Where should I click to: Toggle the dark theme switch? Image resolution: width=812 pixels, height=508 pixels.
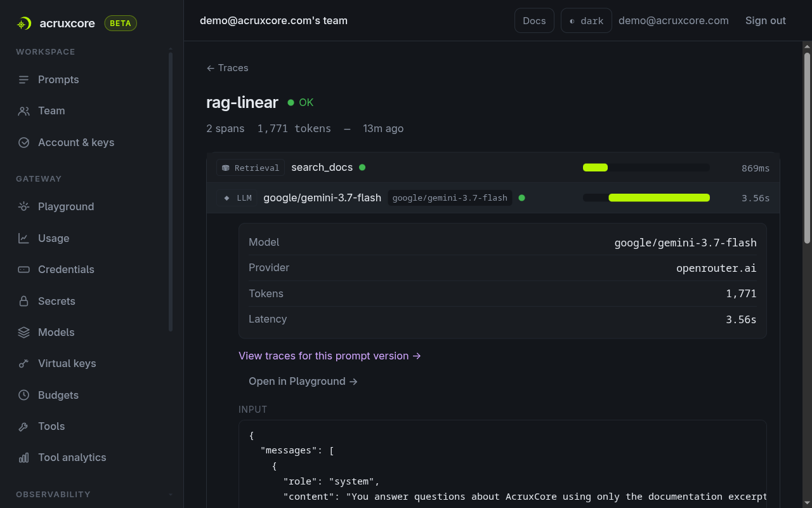click(x=586, y=20)
